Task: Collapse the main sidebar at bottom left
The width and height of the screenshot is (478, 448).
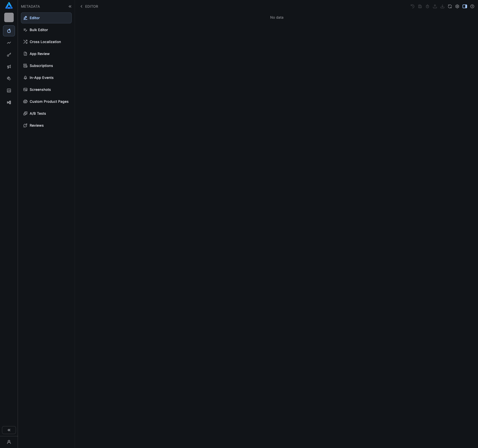Action: click(x=9, y=430)
